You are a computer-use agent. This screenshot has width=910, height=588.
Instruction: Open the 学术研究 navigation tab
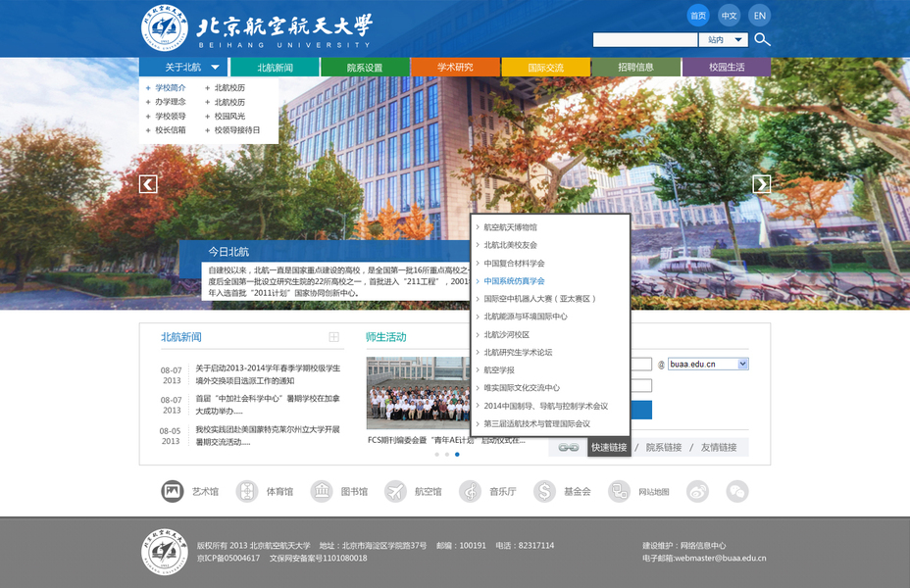[456, 68]
